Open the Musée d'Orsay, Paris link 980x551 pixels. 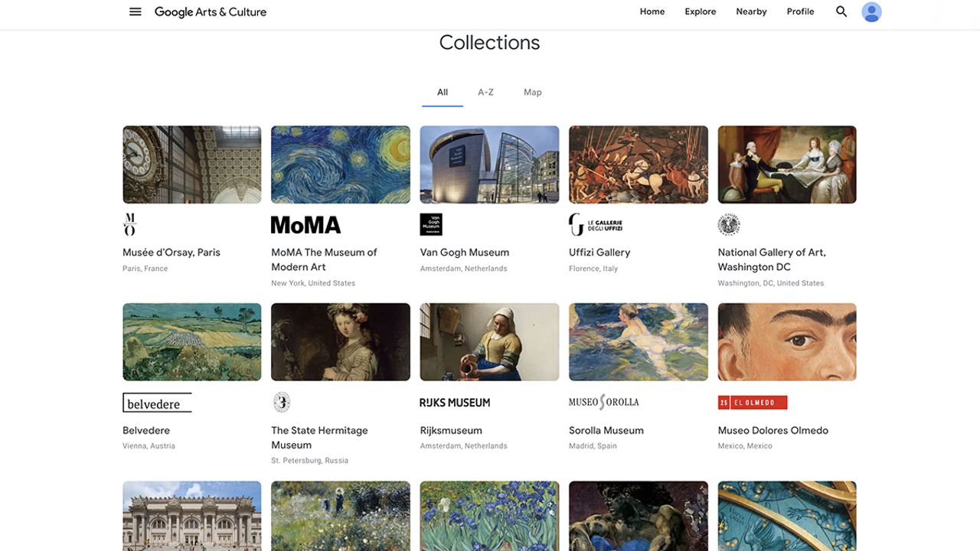(171, 253)
